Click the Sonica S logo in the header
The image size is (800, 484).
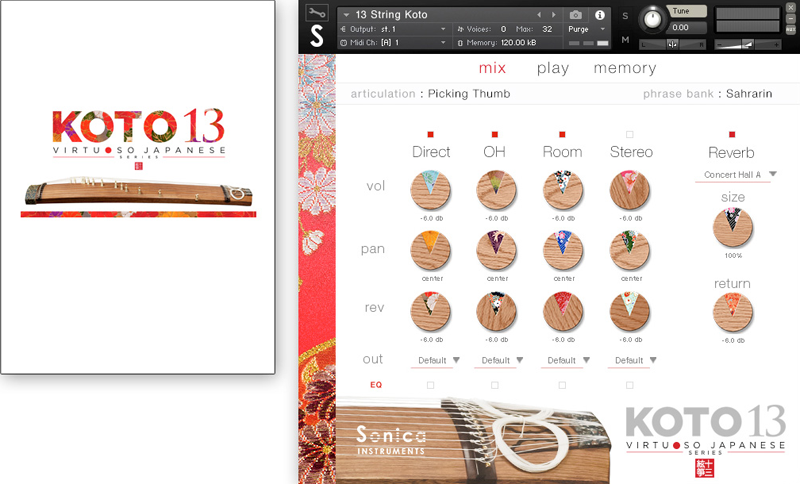[x=317, y=36]
